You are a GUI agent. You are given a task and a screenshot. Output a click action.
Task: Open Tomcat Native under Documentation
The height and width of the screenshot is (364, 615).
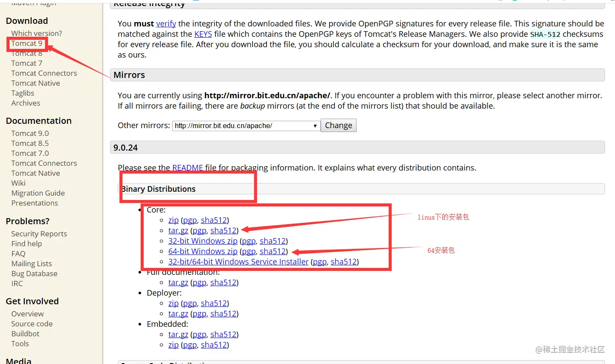[x=35, y=173]
